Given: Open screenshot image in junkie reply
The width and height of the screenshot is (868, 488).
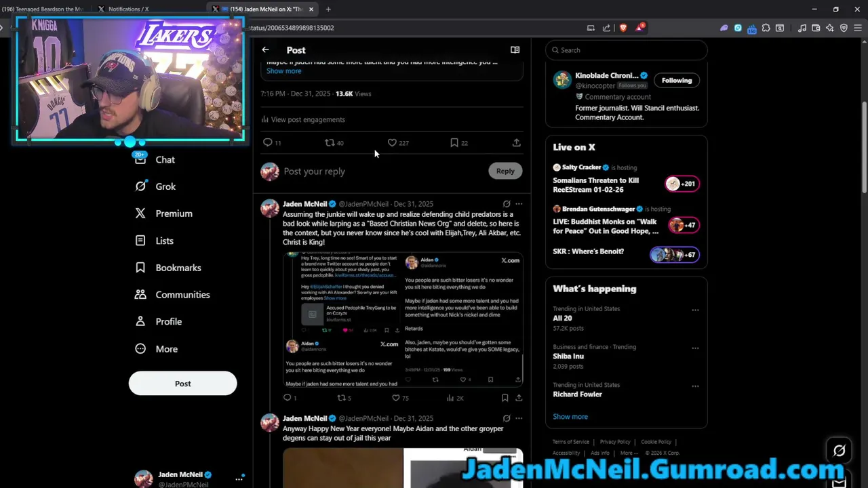Looking at the screenshot, I should [403, 319].
